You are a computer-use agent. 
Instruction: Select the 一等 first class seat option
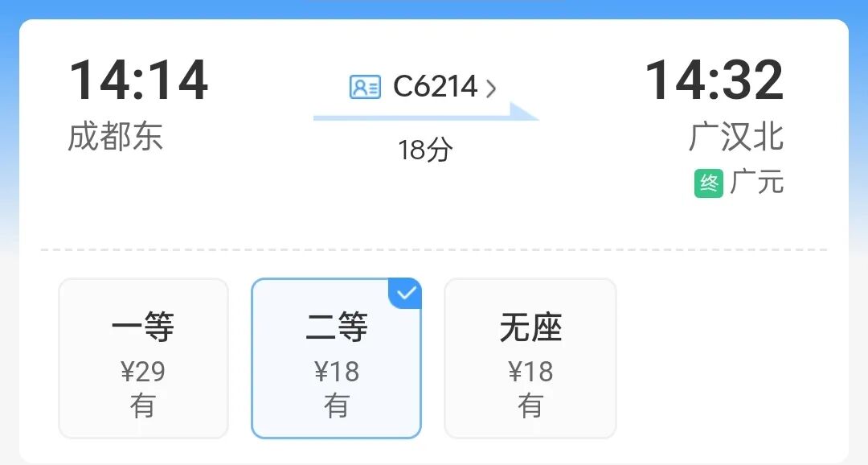143,358
